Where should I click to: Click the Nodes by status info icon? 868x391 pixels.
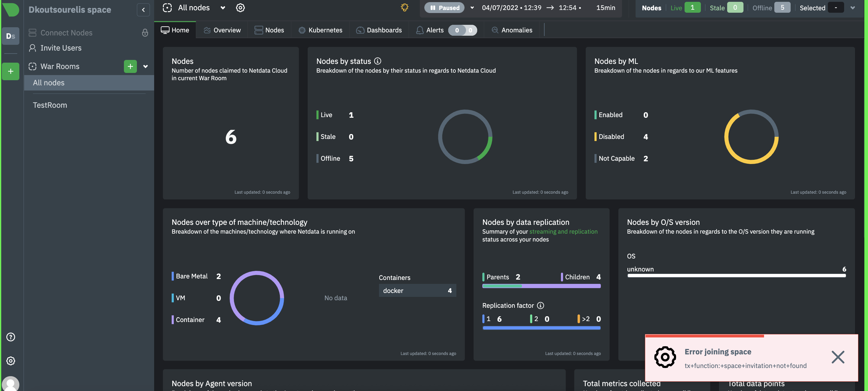(x=378, y=61)
